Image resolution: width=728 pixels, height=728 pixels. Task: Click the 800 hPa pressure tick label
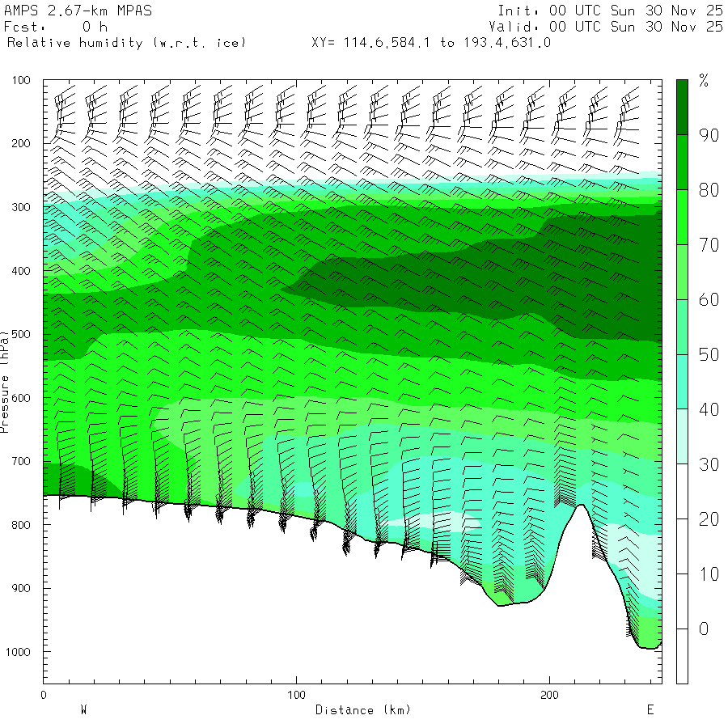point(21,525)
